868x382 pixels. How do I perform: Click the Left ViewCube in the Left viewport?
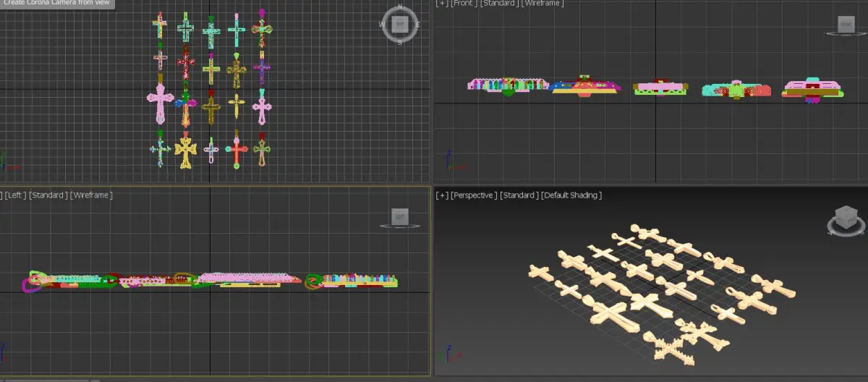[400, 216]
